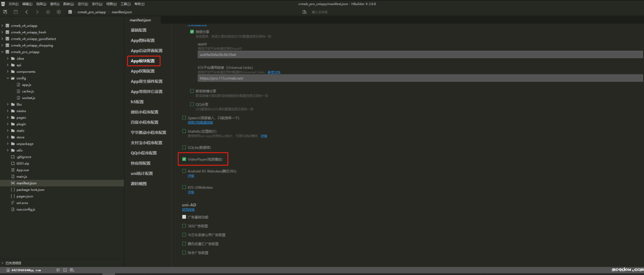This screenshot has height=275, width=644.
Task: Click the back navigation arrow
Action: (x=27, y=12)
